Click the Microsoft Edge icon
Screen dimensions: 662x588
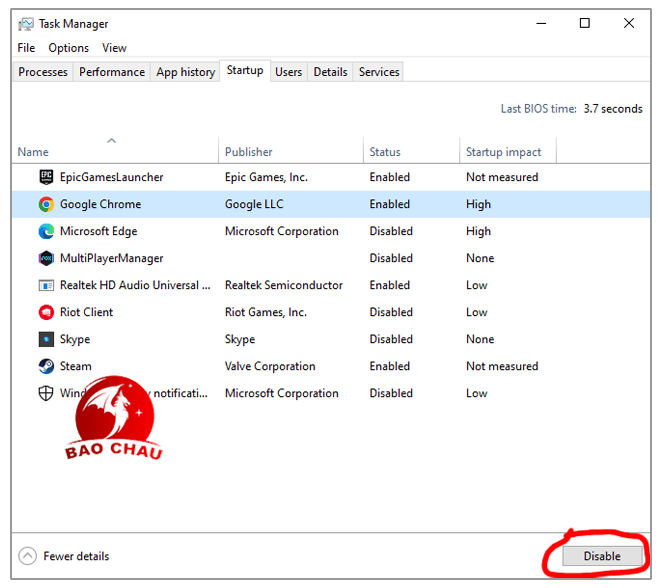click(x=46, y=231)
